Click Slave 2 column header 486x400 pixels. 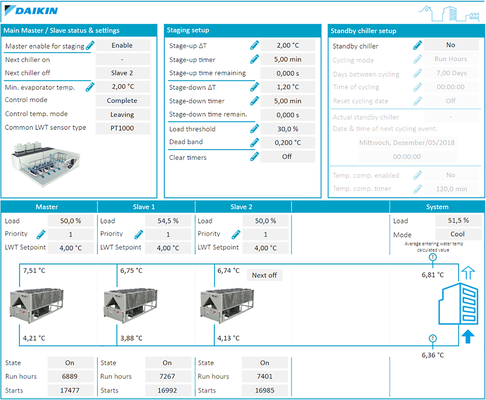(x=243, y=207)
